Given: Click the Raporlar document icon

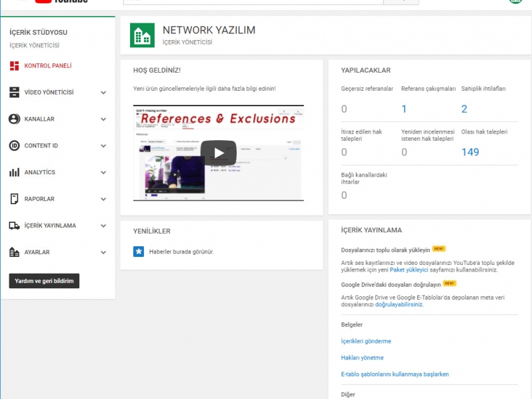Looking at the screenshot, I should pyautogui.click(x=14, y=199).
